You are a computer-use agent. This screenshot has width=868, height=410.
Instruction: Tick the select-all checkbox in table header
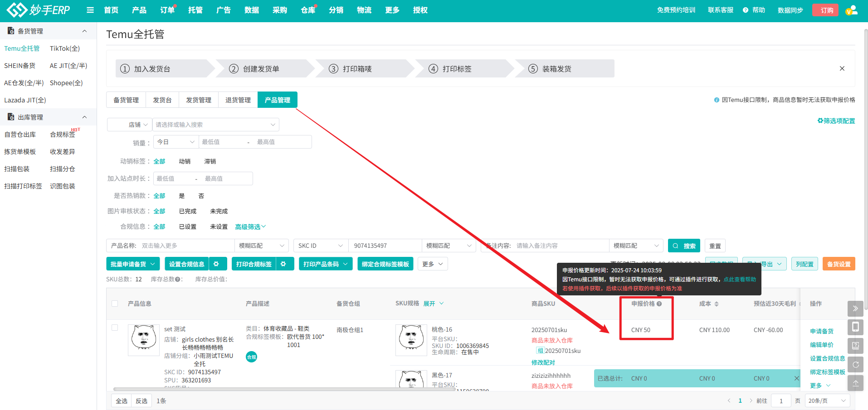[x=115, y=304]
